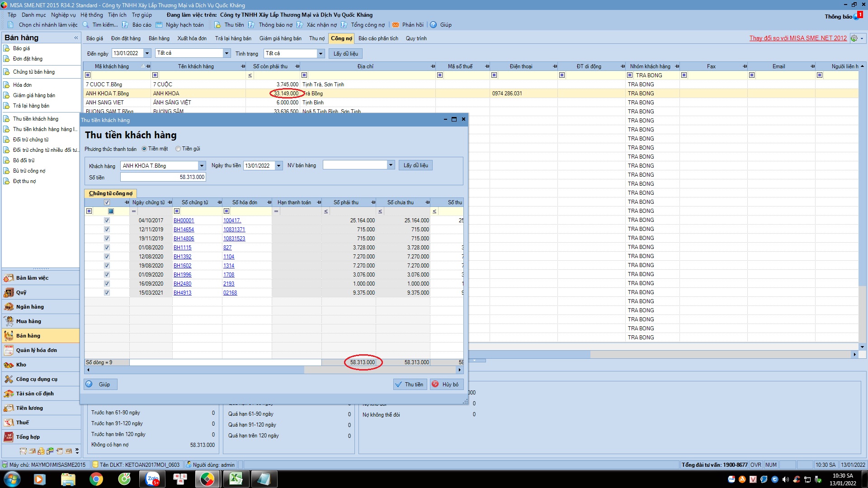Click the Phản hồi envelope icon
This screenshot has width=868, height=488.
(x=395, y=25)
